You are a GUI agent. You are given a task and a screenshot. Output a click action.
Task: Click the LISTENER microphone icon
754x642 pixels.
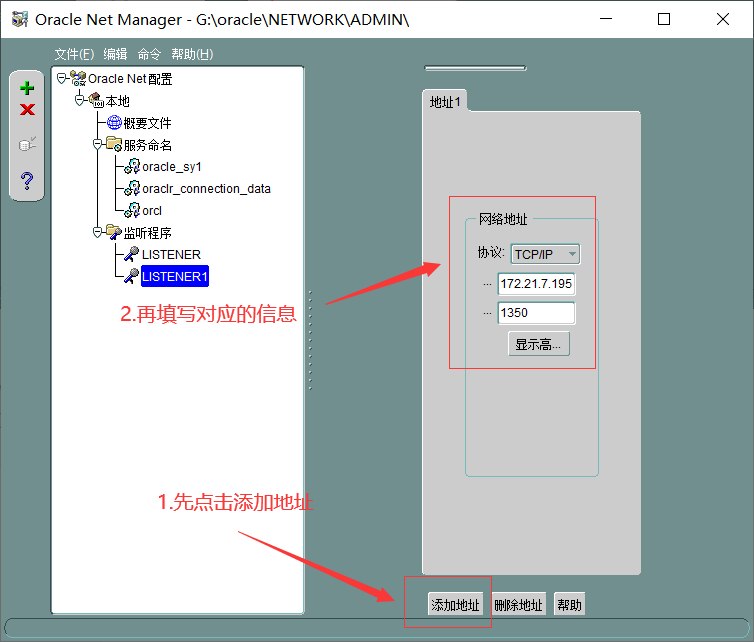[x=131, y=254]
